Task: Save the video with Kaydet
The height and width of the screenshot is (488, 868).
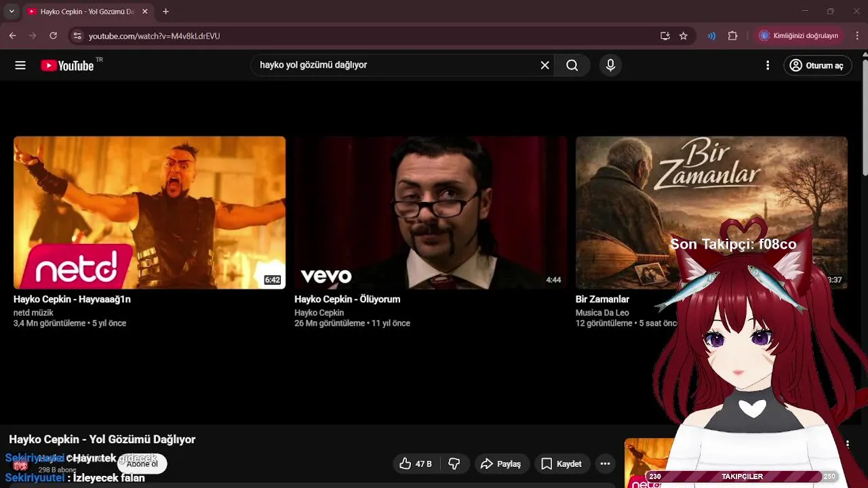Action: [x=561, y=464]
